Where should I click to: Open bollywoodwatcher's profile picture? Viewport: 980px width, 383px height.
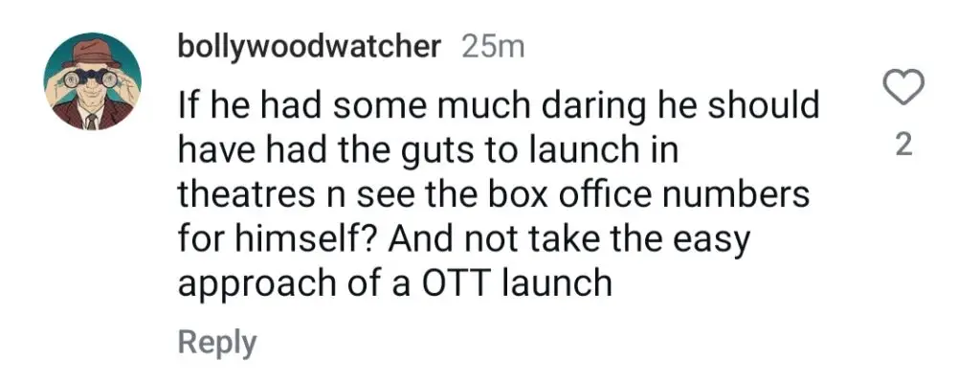click(93, 81)
